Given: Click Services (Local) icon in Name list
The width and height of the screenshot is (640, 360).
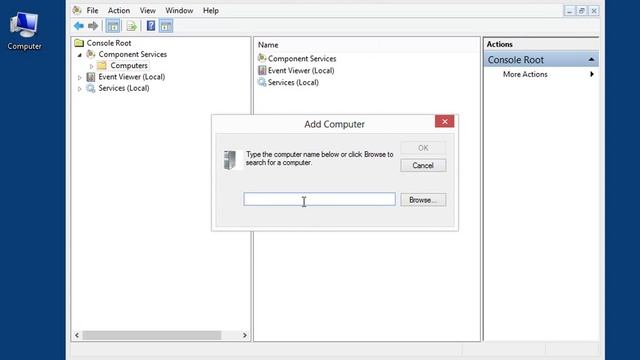Looking at the screenshot, I should (262, 82).
